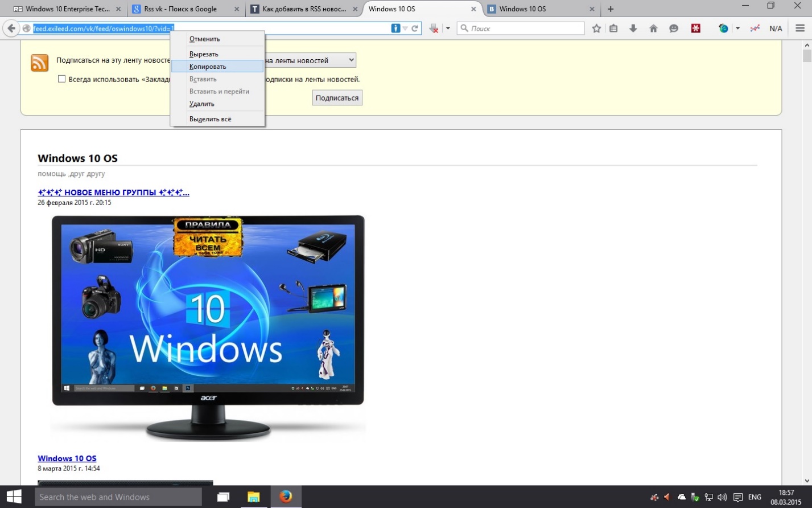This screenshot has height=508, width=812.
Task: Click the Search the web and Windows box
Action: [118, 497]
